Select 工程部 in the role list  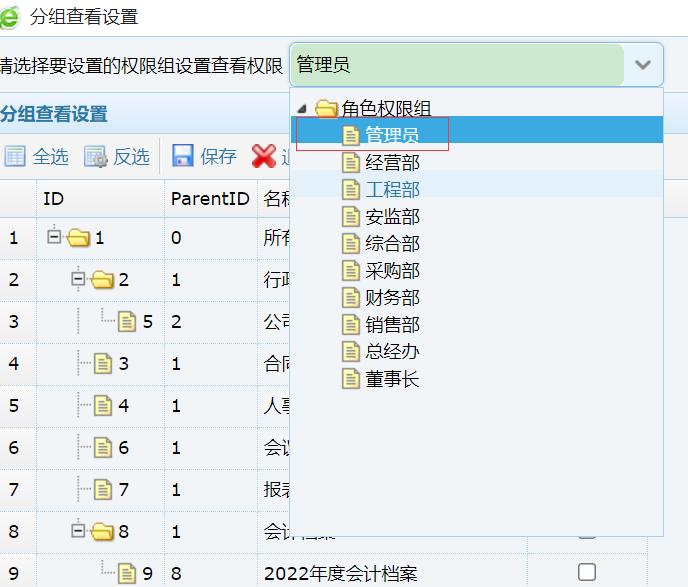[x=392, y=189]
